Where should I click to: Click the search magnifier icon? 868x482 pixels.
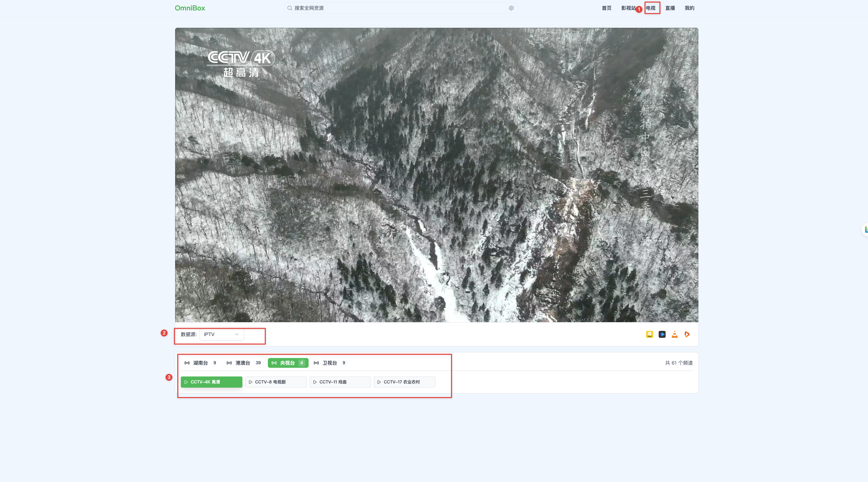tap(289, 8)
